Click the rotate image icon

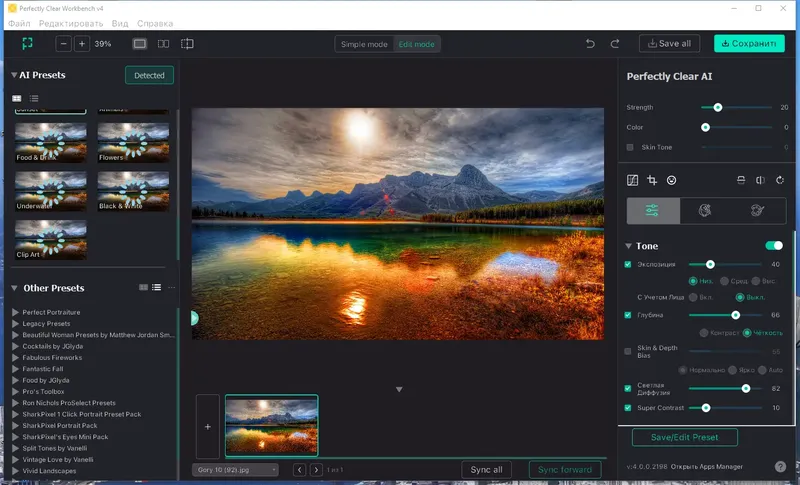point(780,181)
